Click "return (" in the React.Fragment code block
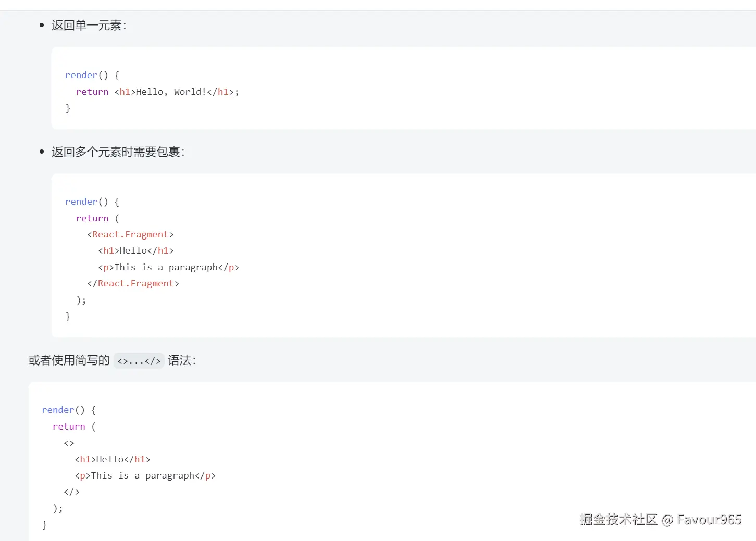Screen dimensions: 756x541 click(x=97, y=218)
